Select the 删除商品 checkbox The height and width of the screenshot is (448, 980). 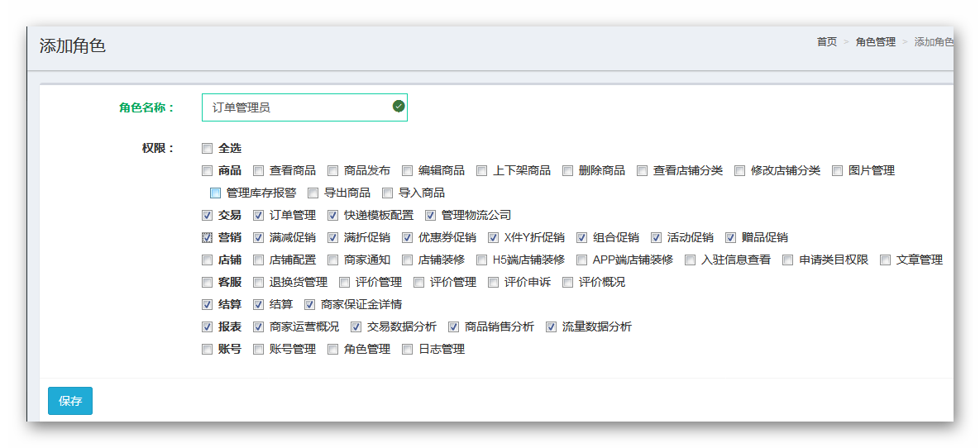(x=567, y=170)
